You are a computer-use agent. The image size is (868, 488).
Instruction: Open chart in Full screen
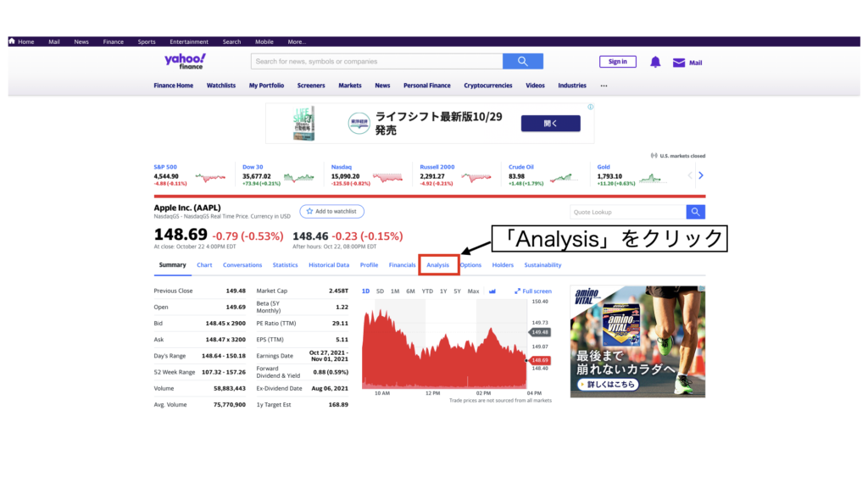533,291
